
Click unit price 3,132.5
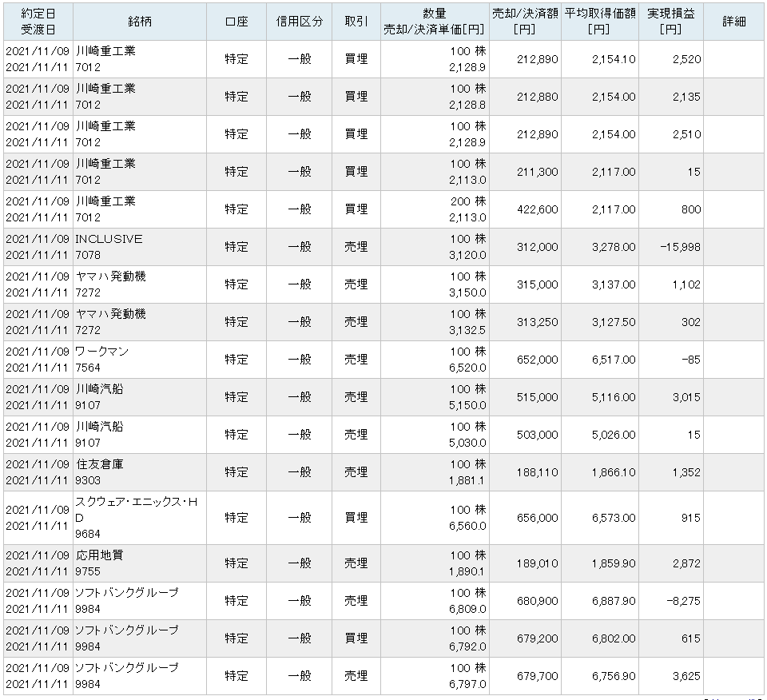(x=467, y=330)
